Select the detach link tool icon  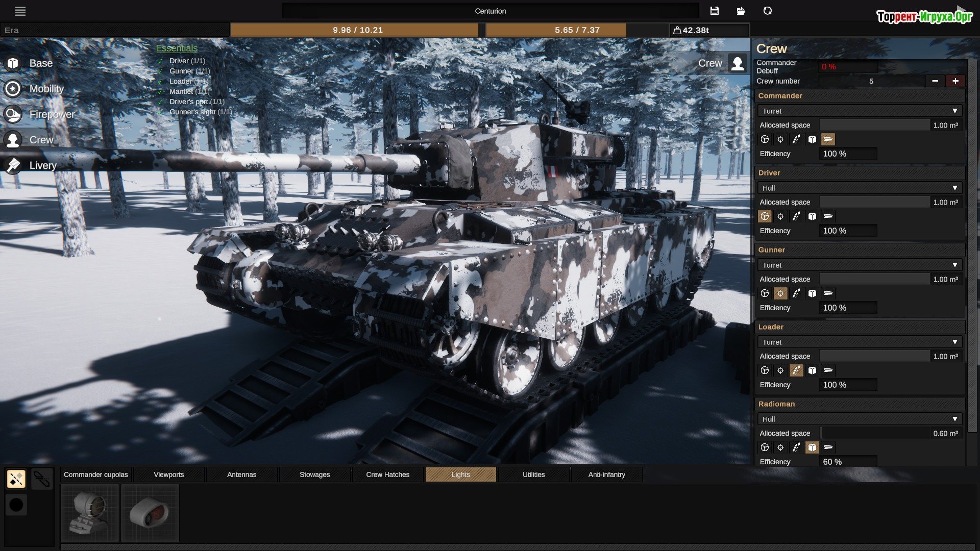coord(42,479)
